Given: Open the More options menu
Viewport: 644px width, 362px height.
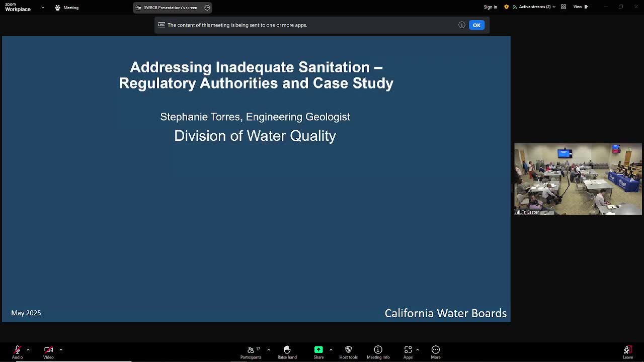Looking at the screenshot, I should tap(436, 352).
